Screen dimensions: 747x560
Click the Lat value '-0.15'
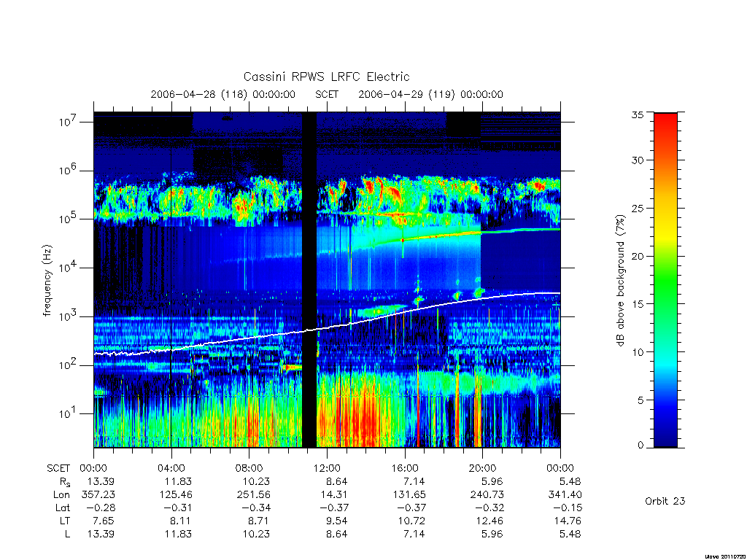[x=566, y=507]
